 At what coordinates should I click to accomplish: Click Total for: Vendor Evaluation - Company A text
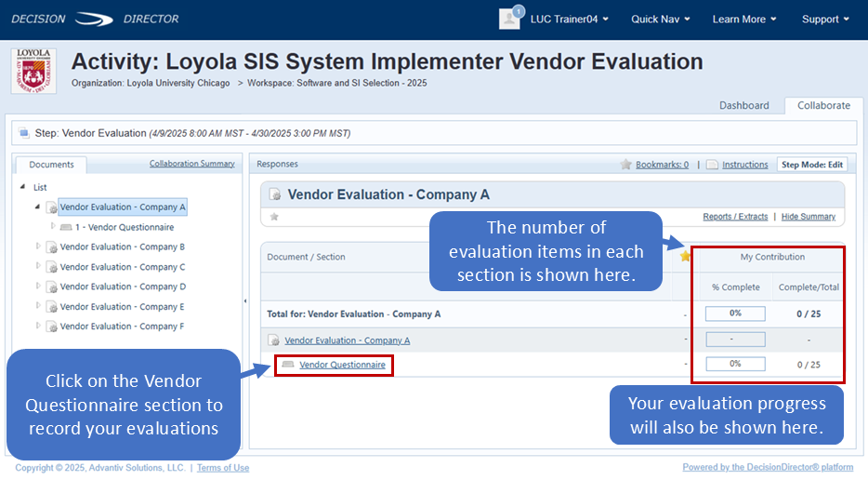pos(354,314)
